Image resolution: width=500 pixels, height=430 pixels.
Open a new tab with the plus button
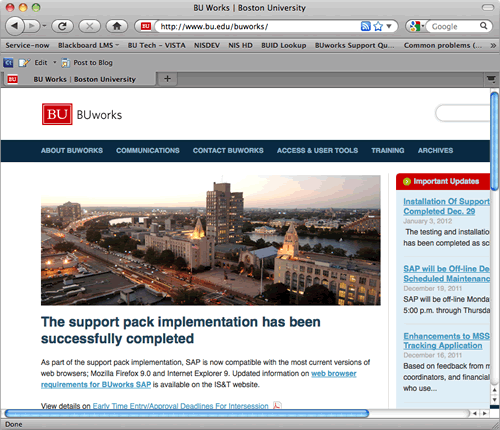point(167,79)
